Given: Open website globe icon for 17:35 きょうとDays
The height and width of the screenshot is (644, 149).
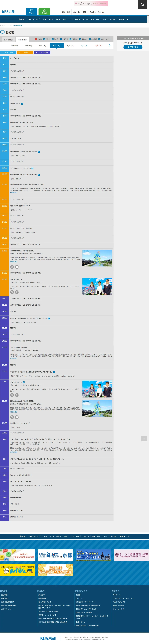Looking at the screenshot, I should [12, 292].
